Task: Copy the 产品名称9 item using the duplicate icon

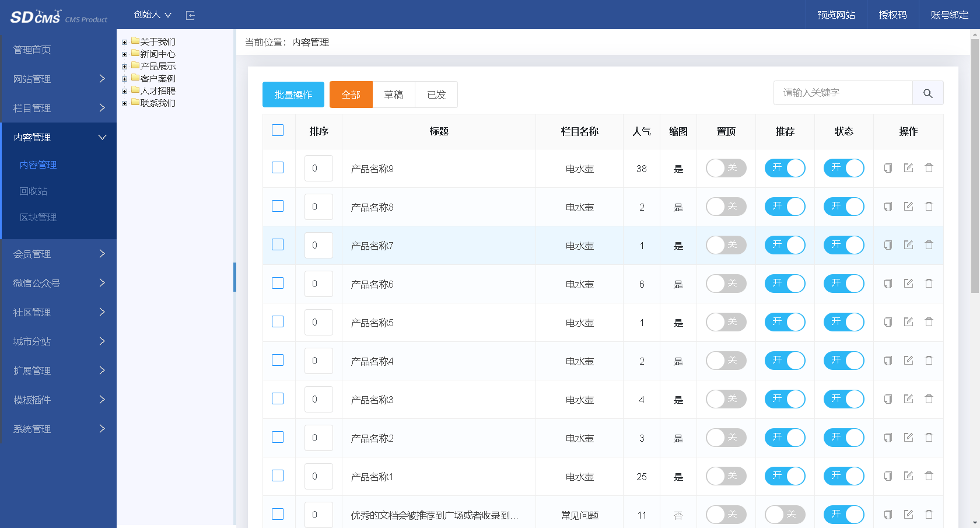Action: (887, 168)
